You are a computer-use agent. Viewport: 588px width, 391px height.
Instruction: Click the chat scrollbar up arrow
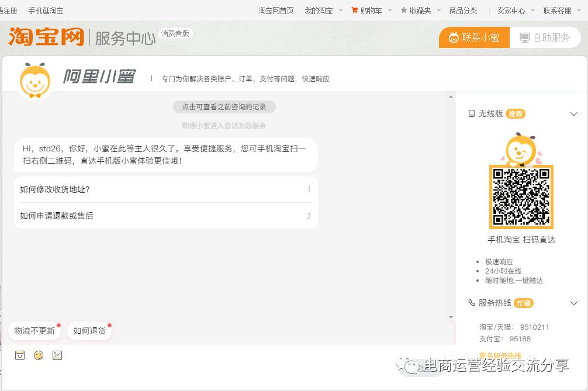451,96
